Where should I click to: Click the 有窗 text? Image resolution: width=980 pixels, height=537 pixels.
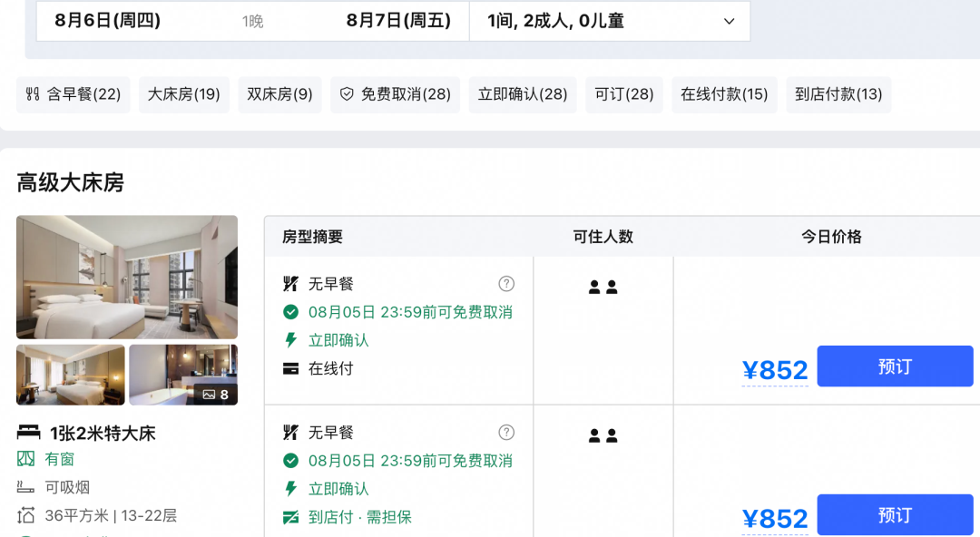pyautogui.click(x=59, y=460)
